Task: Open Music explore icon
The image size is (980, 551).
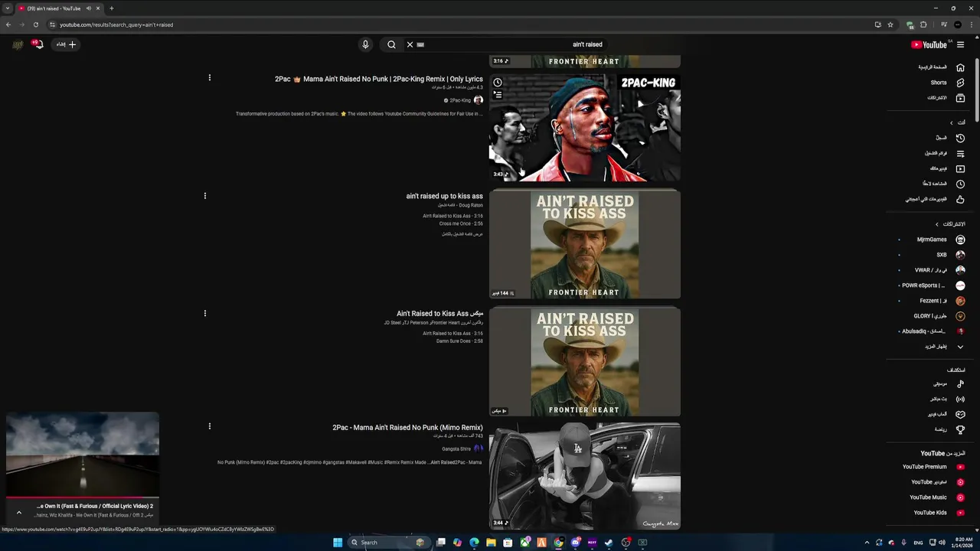Action: point(960,383)
